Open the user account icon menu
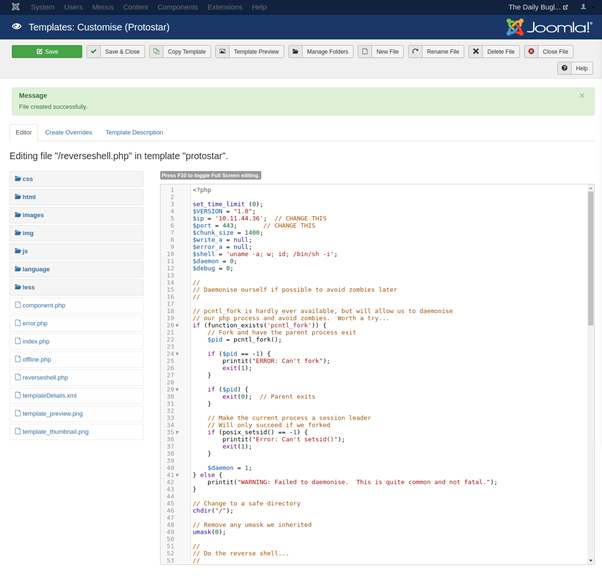The image size is (602, 582). point(583,7)
